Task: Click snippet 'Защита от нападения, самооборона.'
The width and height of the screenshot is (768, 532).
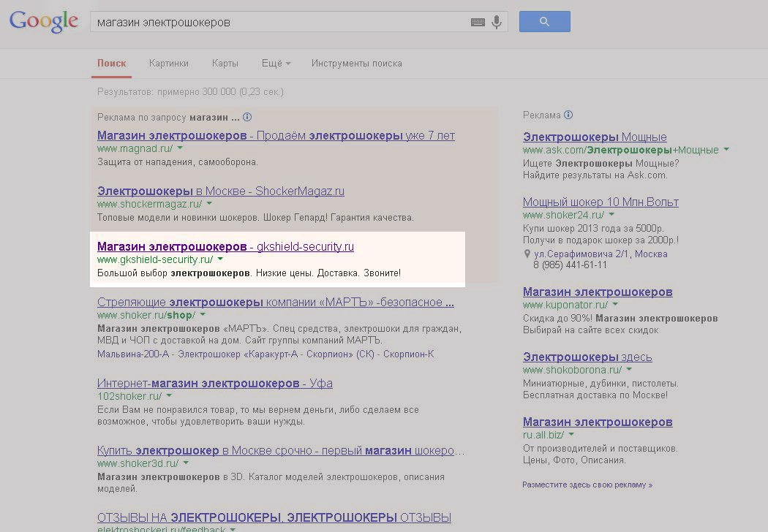Action: coord(177,161)
